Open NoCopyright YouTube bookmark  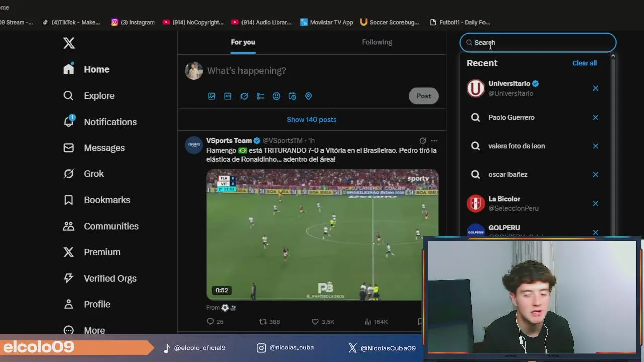pos(193,22)
